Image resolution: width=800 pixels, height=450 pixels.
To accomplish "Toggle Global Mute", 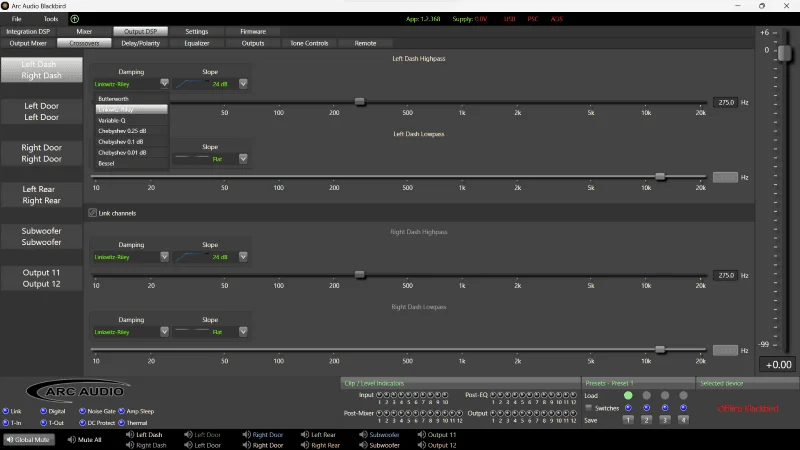I will coord(28,439).
